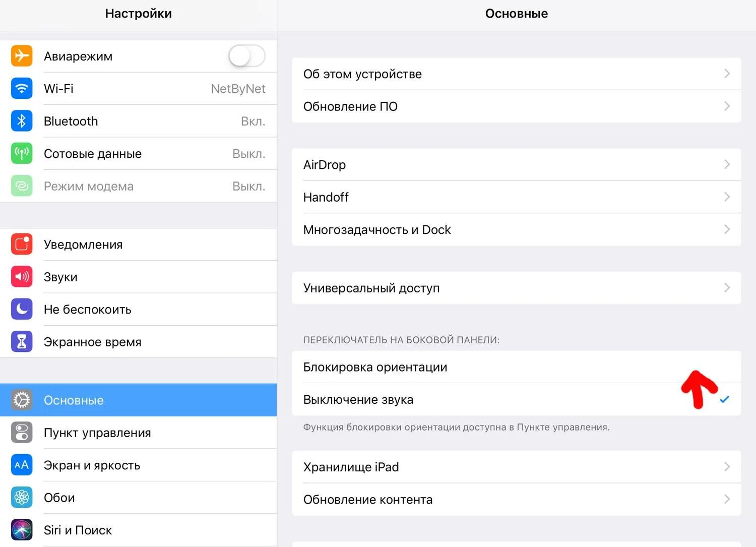756x547 pixels.
Task: Tap the Screen Time hourglass icon
Action: point(22,342)
